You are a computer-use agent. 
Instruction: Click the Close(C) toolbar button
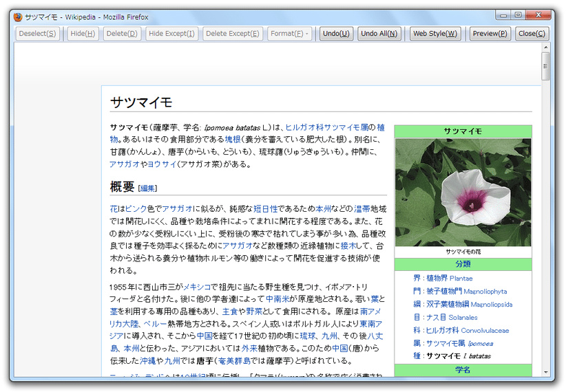coord(532,34)
